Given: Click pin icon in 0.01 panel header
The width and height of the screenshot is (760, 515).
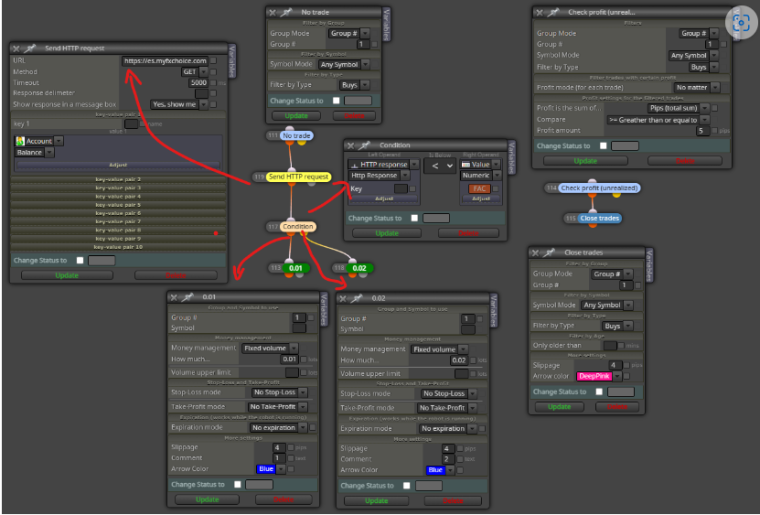Looking at the screenshot, I should pos(188,297).
